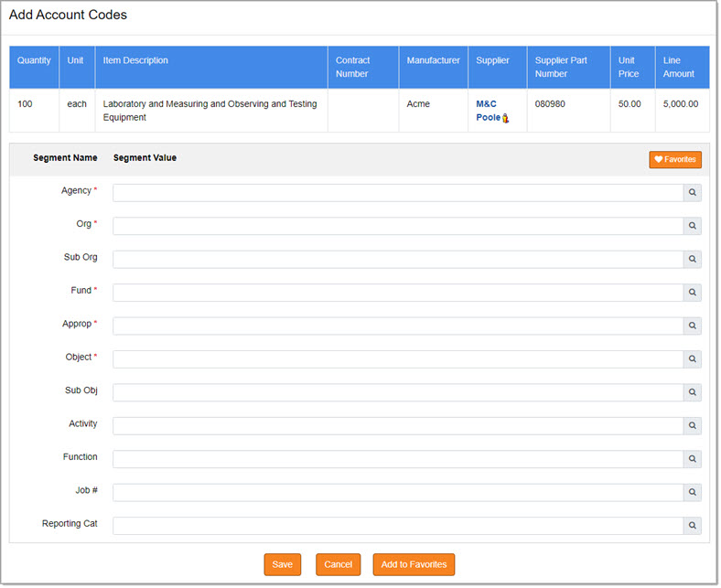Focus the Reporting Cat input field
The image size is (721, 588).
point(398,526)
